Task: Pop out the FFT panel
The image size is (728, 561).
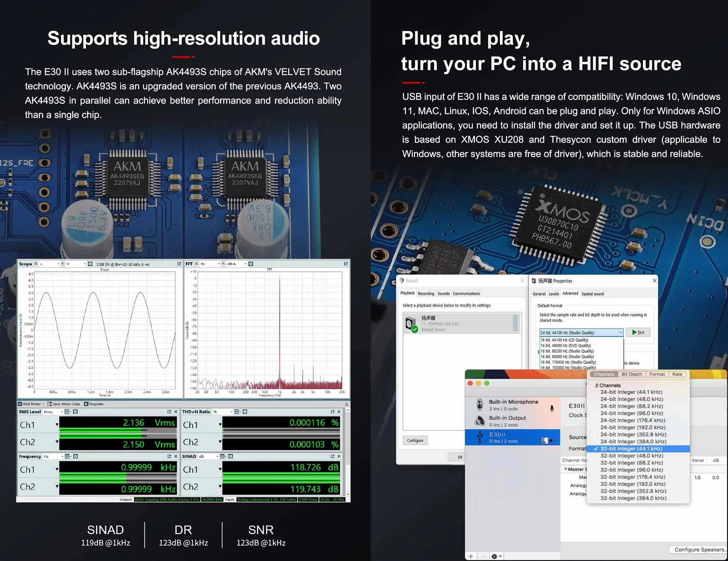Action: tap(346, 264)
